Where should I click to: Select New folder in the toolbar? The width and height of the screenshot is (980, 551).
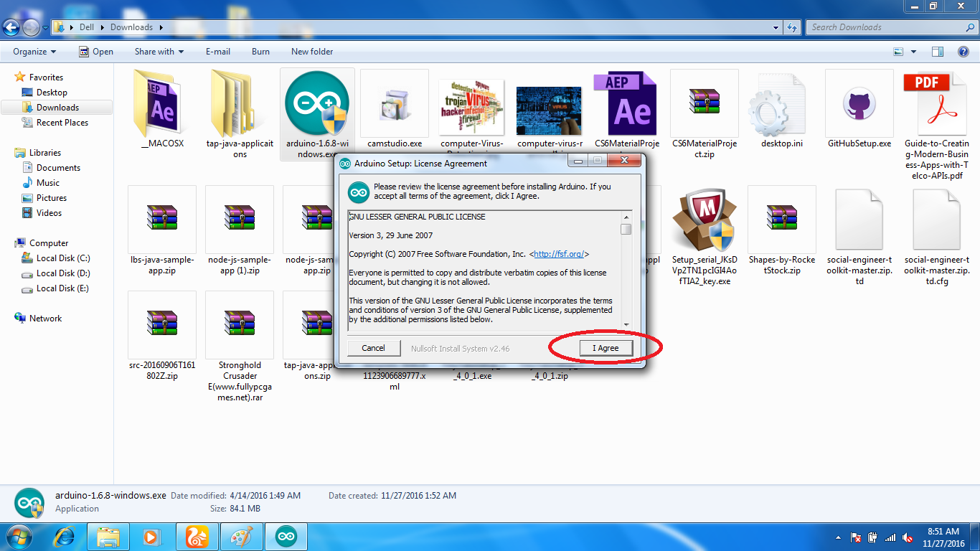[311, 51]
